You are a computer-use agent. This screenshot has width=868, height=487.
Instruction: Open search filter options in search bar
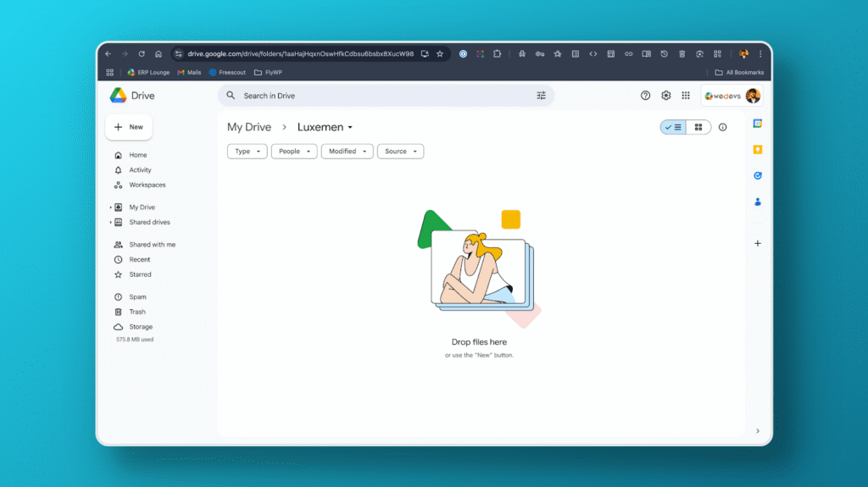(x=541, y=96)
